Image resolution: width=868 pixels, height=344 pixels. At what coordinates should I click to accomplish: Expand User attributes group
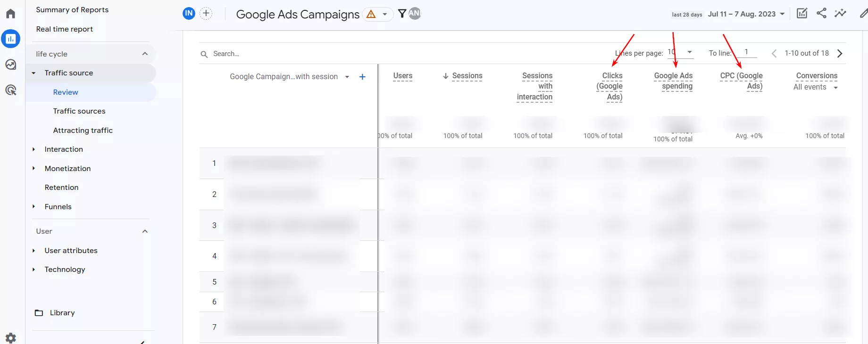(x=33, y=251)
